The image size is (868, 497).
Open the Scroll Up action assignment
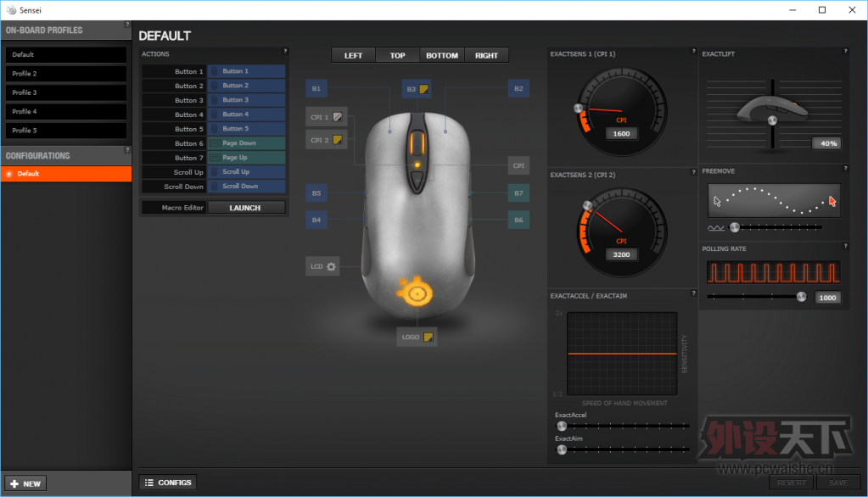[246, 172]
